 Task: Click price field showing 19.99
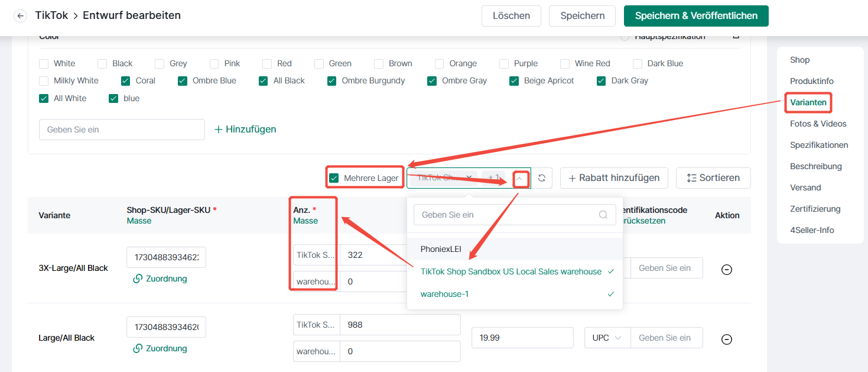coord(522,338)
